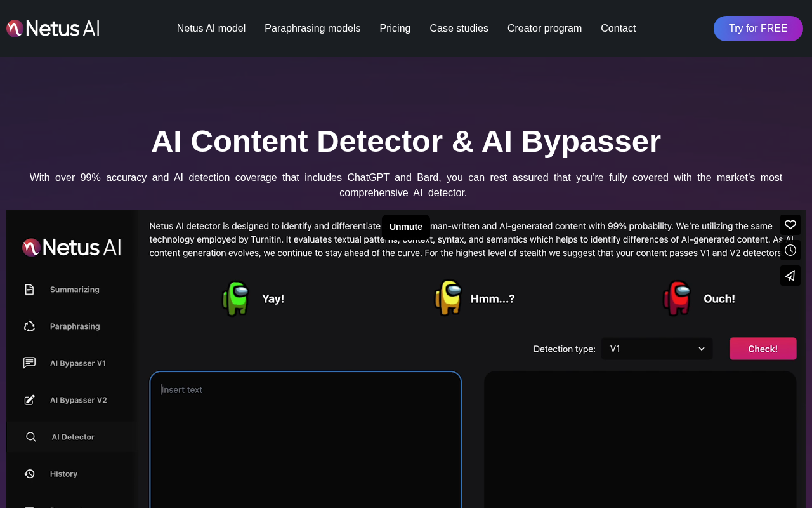Open the Paraphrasing models menu

[x=312, y=28]
